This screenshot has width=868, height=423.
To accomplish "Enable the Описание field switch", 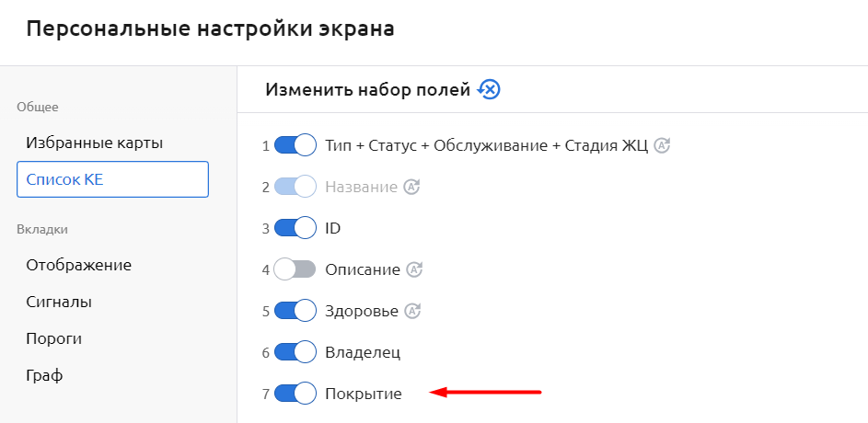I will [x=295, y=269].
